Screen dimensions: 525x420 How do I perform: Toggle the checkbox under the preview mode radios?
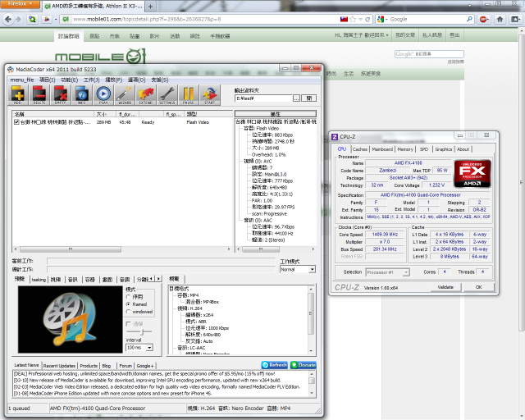[128, 323]
